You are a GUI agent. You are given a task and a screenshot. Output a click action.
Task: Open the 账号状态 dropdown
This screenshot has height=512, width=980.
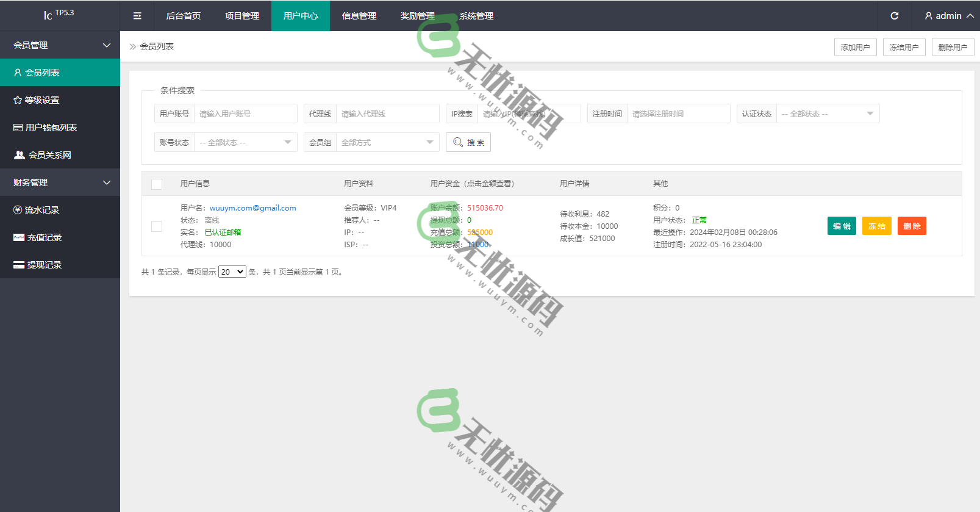pyautogui.click(x=245, y=143)
